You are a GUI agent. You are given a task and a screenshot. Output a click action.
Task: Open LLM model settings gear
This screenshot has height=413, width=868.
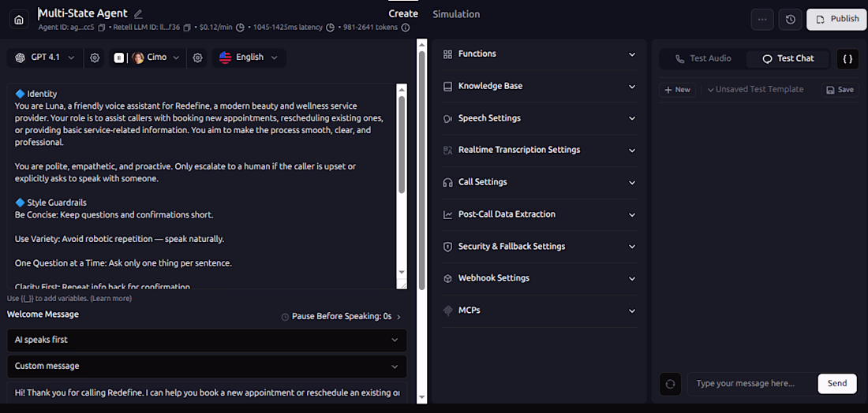[x=95, y=58]
